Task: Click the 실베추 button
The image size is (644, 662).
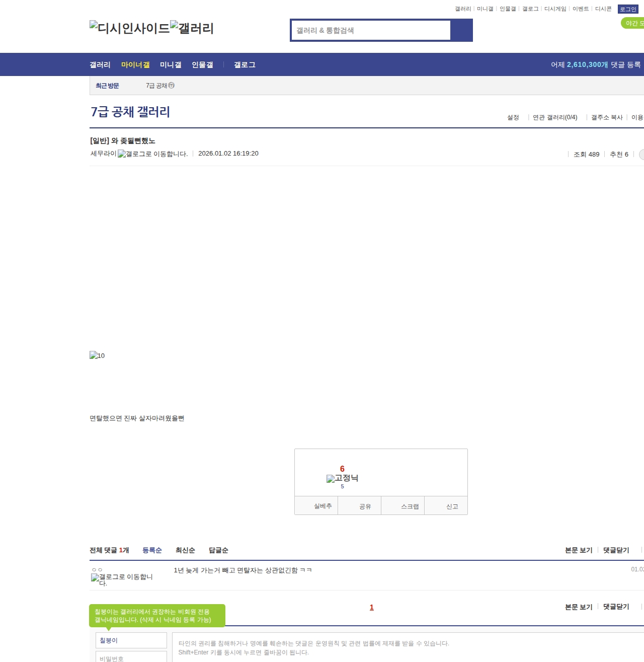Action: [316, 506]
